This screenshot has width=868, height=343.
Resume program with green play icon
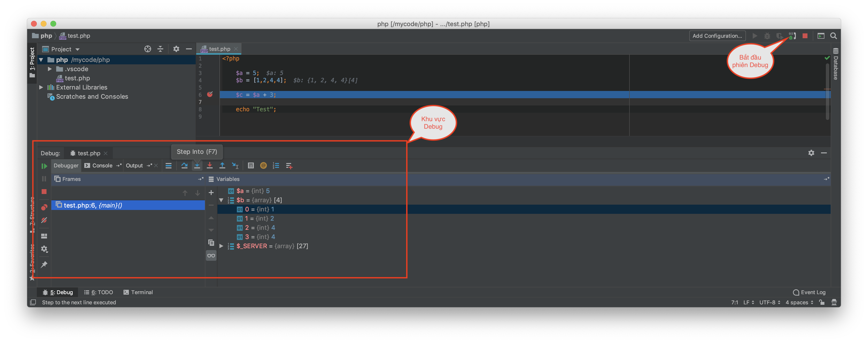pyautogui.click(x=44, y=166)
